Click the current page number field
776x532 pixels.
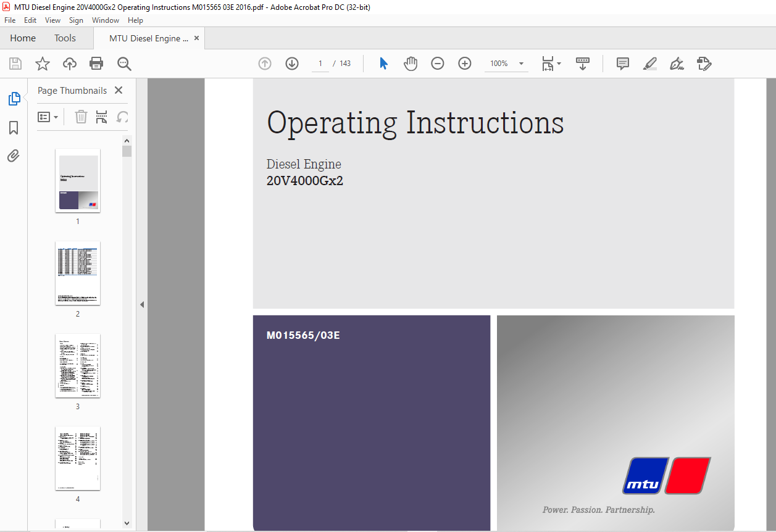point(320,64)
